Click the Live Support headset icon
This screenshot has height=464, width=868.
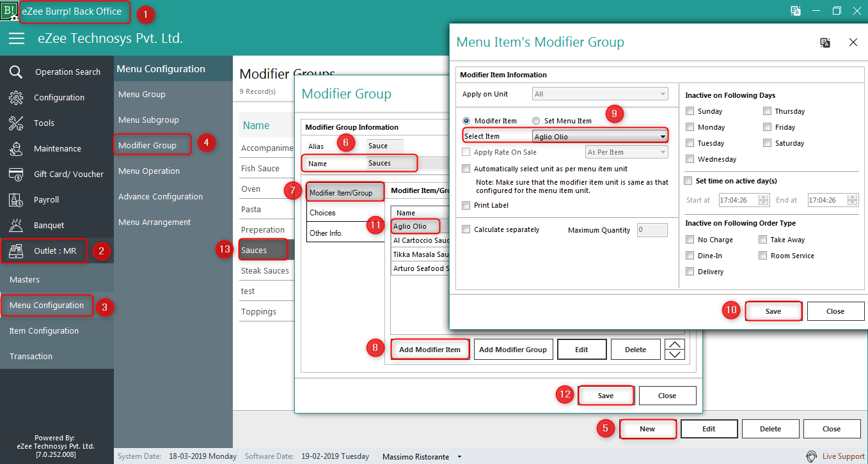pos(811,456)
